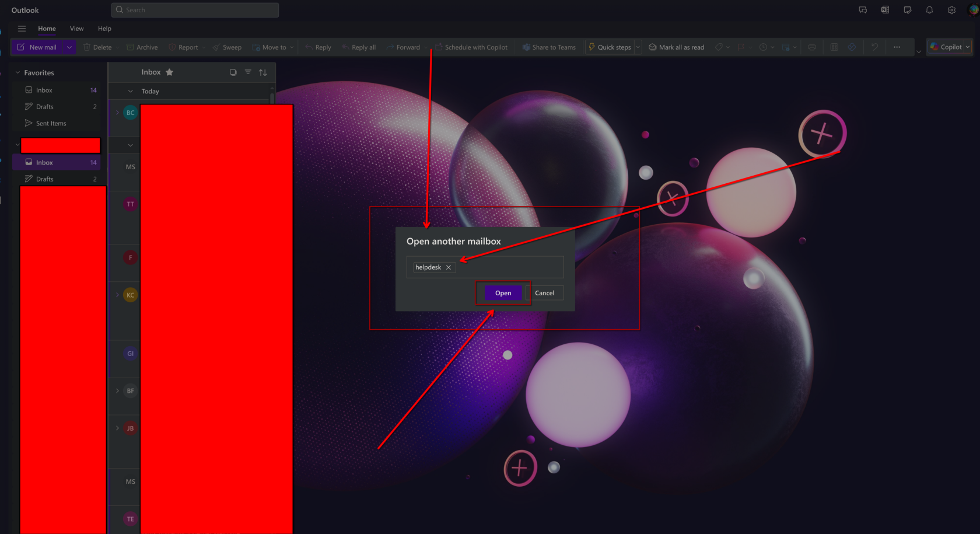Expand the BF conversation thread
Image resolution: width=980 pixels, height=534 pixels.
117,391
